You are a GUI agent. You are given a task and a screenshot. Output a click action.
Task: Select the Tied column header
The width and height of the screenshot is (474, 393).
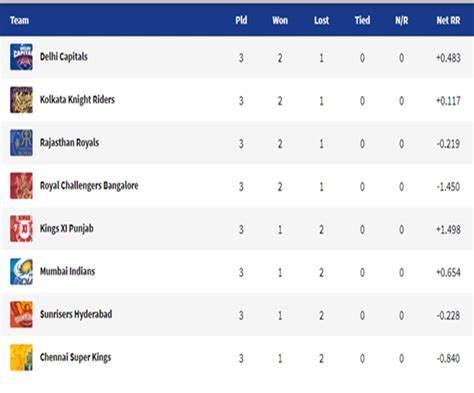click(x=362, y=20)
